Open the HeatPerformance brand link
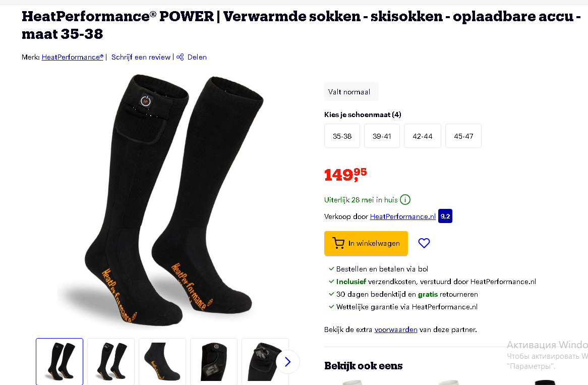The width and height of the screenshot is (588, 385). (73, 57)
